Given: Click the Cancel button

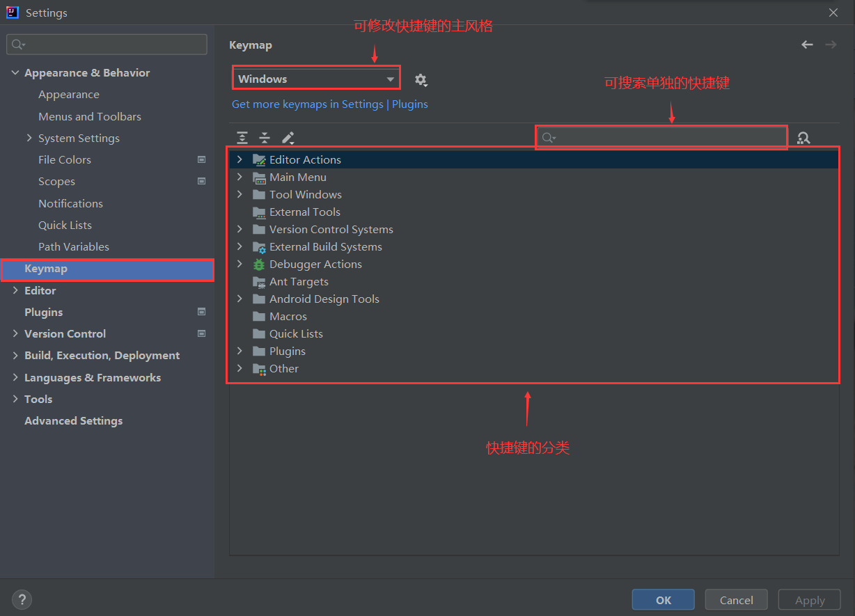Looking at the screenshot, I should 737,600.
